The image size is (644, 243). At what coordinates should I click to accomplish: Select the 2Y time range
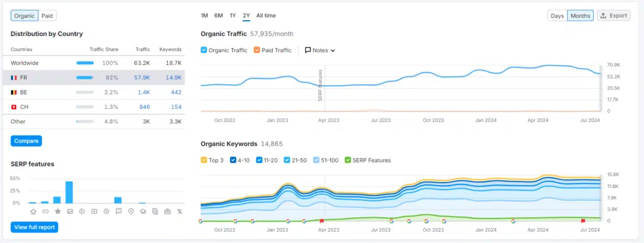point(247,16)
